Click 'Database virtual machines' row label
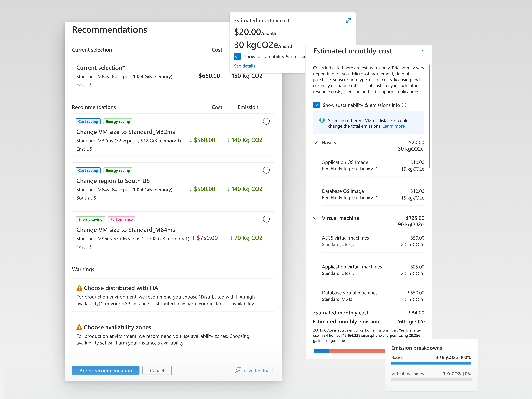The width and height of the screenshot is (532, 399). (350, 293)
